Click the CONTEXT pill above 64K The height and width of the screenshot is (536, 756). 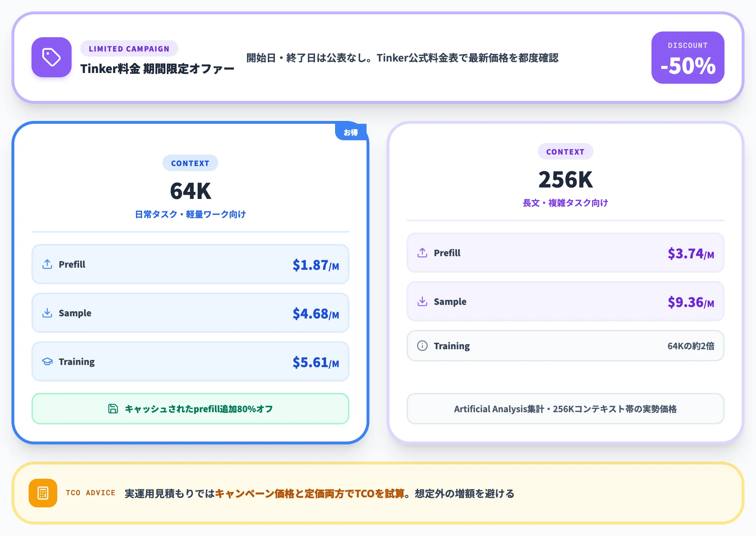(190, 163)
